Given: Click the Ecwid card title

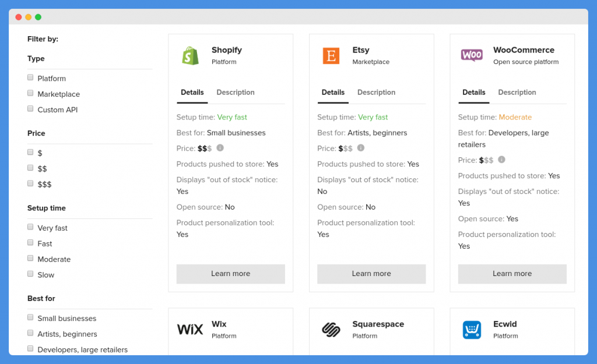Looking at the screenshot, I should [505, 324].
